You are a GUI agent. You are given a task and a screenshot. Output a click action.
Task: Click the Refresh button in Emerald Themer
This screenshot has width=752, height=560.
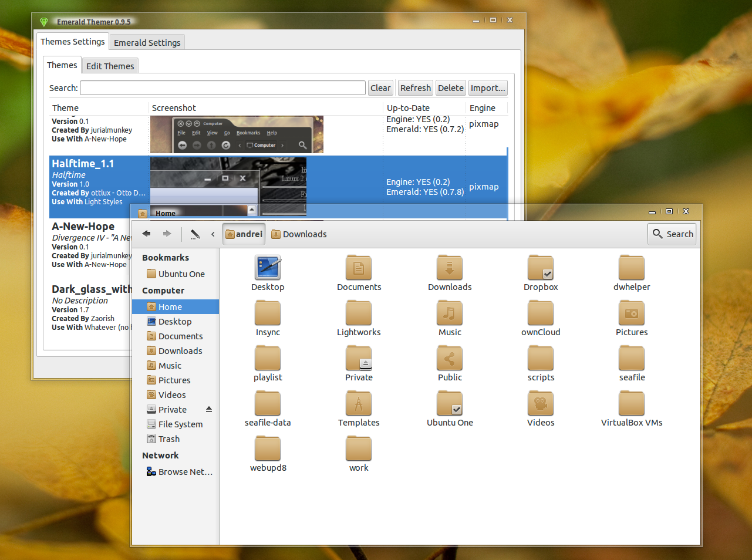[416, 88]
